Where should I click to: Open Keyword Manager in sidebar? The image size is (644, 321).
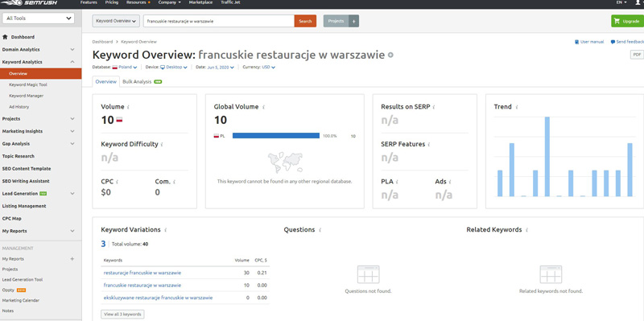(x=27, y=96)
